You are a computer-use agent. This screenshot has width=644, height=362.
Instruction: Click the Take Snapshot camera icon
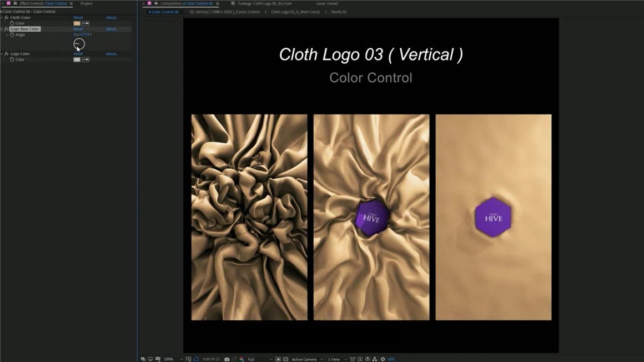pos(227,359)
